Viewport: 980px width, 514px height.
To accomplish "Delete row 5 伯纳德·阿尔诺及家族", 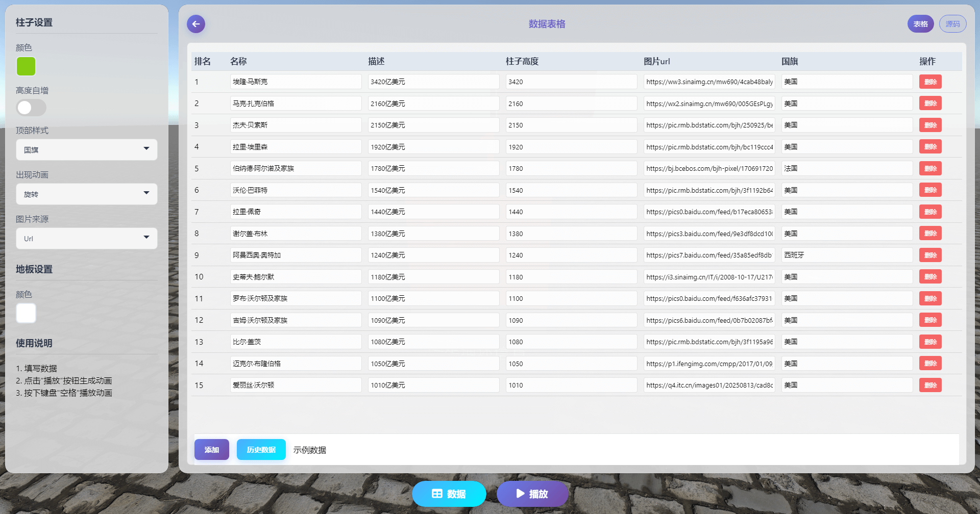I will coord(930,168).
